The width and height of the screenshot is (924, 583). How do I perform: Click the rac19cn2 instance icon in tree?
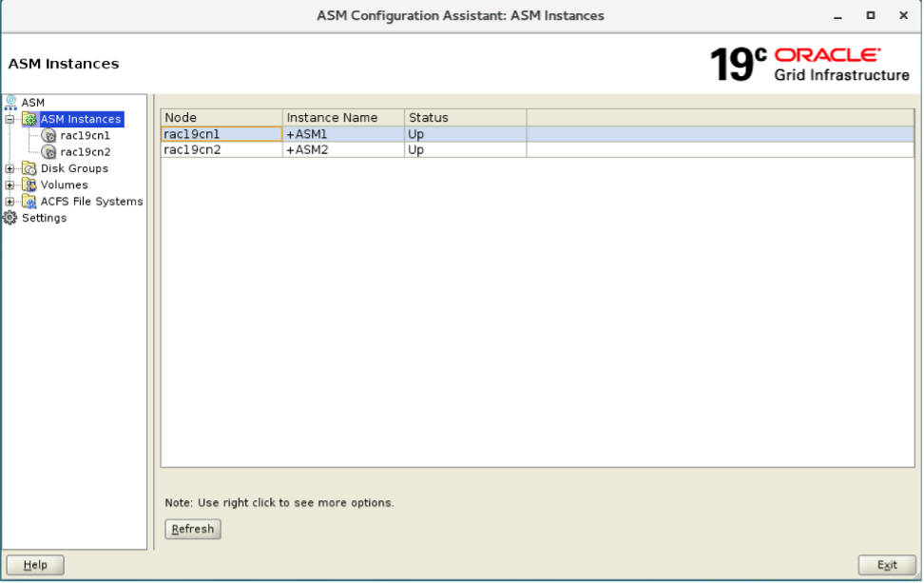[48, 152]
